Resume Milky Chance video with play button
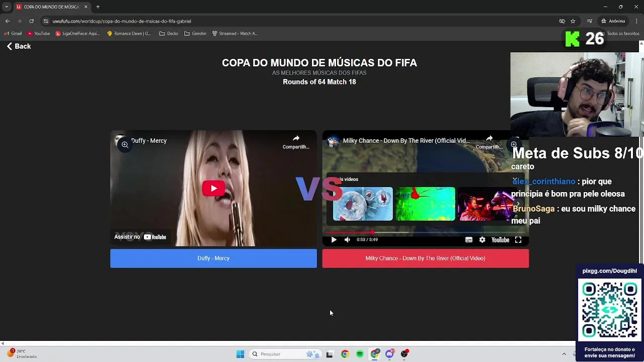The width and height of the screenshot is (644, 362). click(334, 240)
